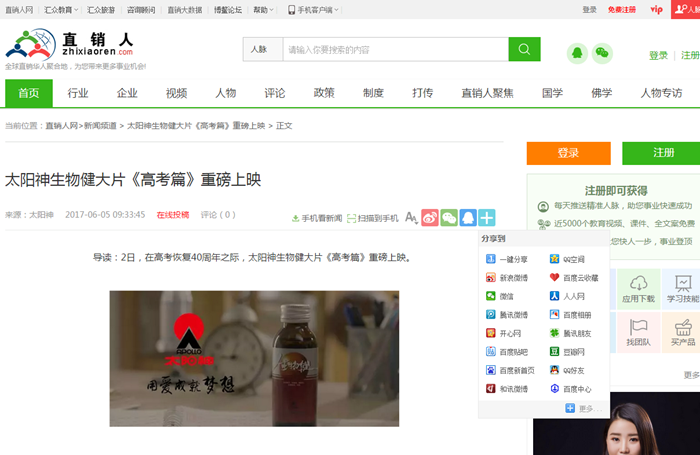Expand the 汇众教育 top dropdown
Viewport: 700px width, 455px height.
coord(61,10)
